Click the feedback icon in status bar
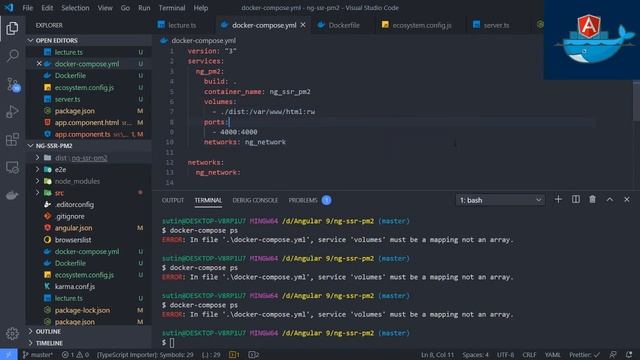Viewport: 640px width, 360px height. pos(613,355)
